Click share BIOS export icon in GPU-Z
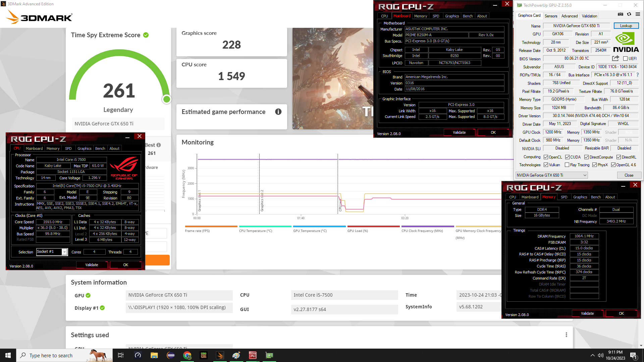Image resolution: width=644 pixels, height=362 pixels. click(x=615, y=58)
